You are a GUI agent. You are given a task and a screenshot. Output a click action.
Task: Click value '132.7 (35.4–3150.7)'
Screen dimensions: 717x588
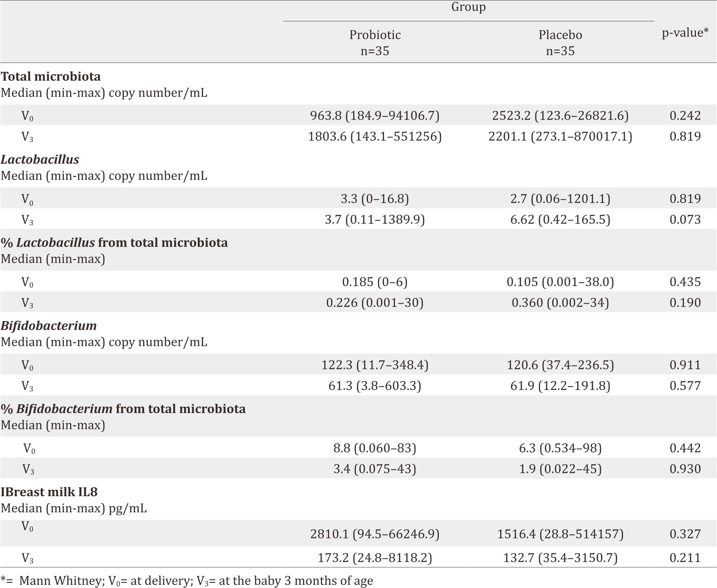pyautogui.click(x=560, y=558)
